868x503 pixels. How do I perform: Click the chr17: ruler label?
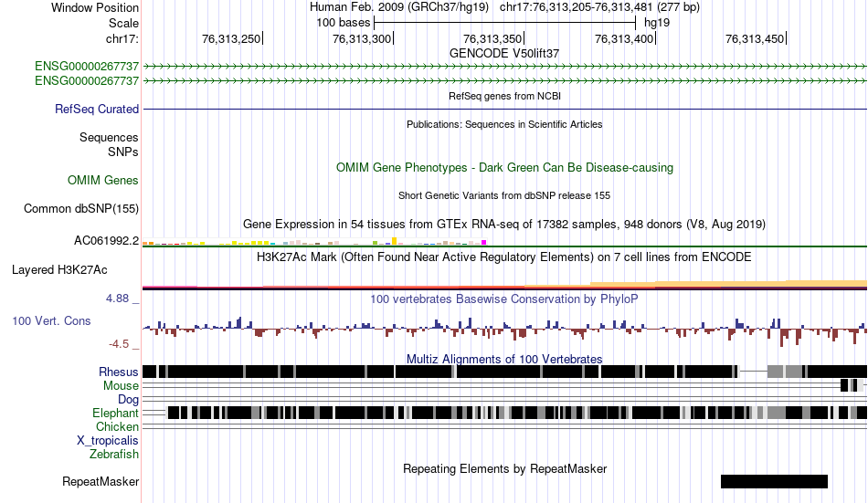pyautogui.click(x=122, y=38)
